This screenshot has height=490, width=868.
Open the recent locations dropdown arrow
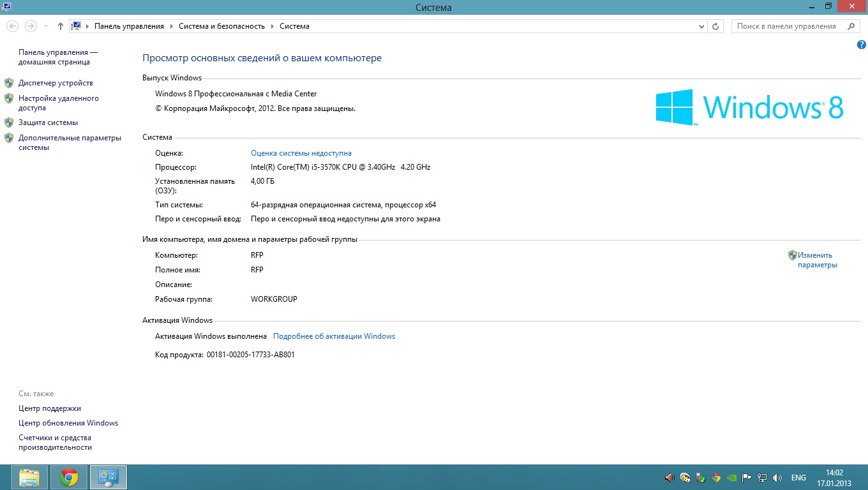pyautogui.click(x=46, y=27)
